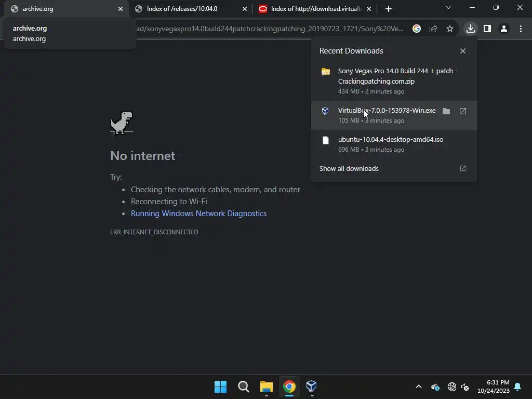
Task: Open VirtualBox installer with the open icon
Action: click(463, 111)
